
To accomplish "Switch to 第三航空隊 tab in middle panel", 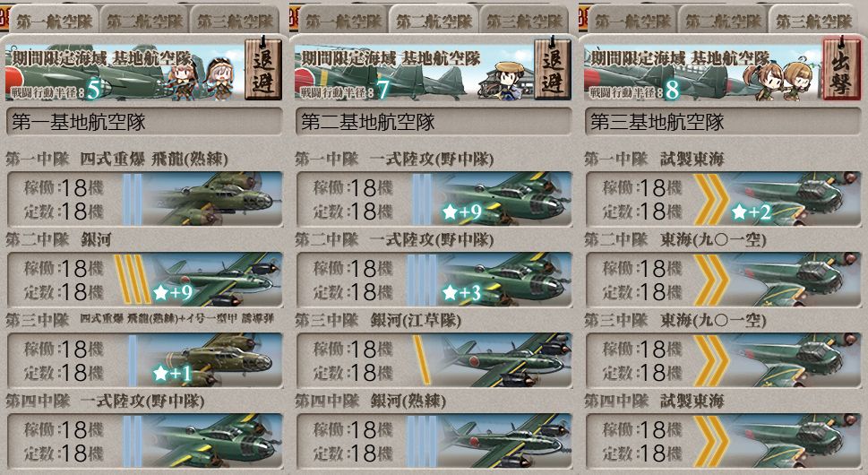I will coord(524,21).
